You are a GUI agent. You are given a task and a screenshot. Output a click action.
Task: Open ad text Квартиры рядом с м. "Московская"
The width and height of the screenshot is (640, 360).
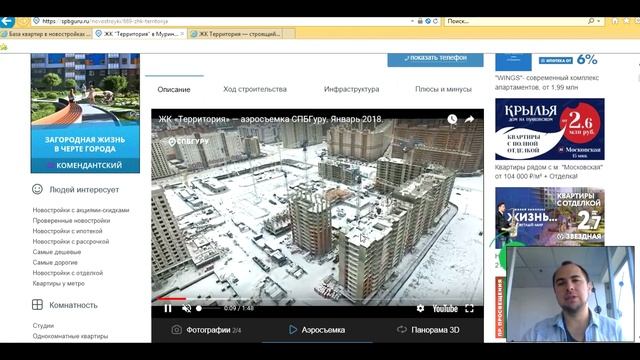[x=548, y=172]
